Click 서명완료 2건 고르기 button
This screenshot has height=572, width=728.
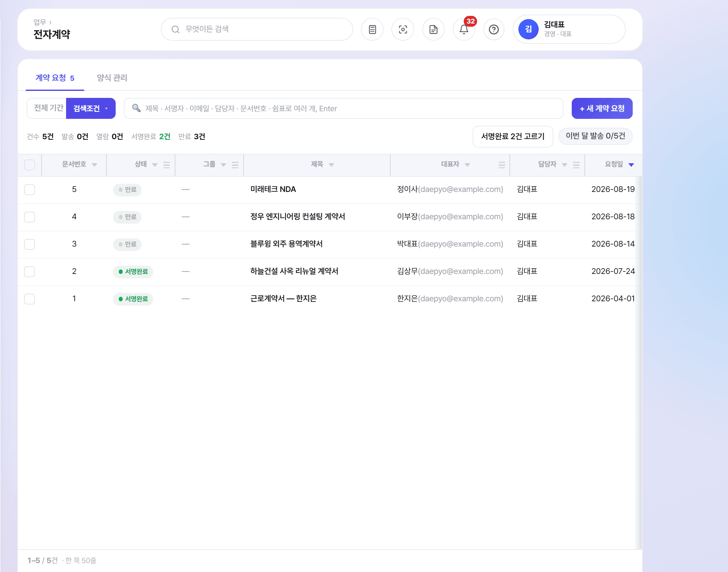click(512, 136)
